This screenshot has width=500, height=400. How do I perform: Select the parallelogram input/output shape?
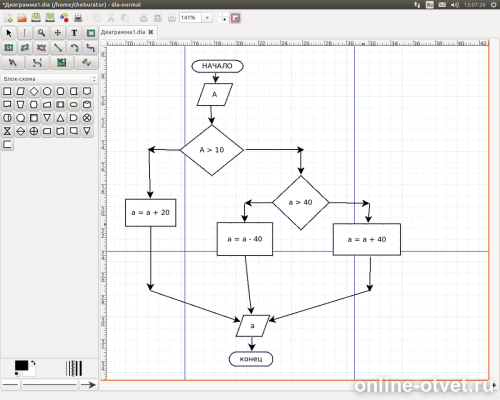pos(21,91)
